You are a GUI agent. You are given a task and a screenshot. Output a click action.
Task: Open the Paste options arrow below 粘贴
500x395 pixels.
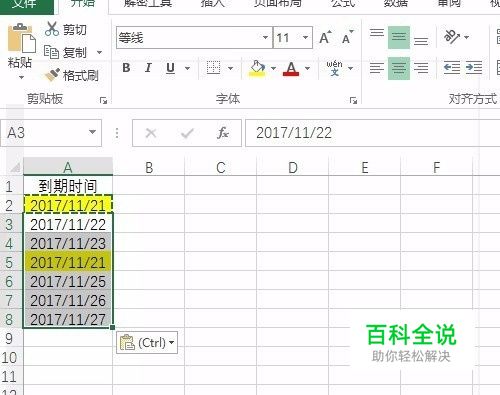tap(21, 77)
